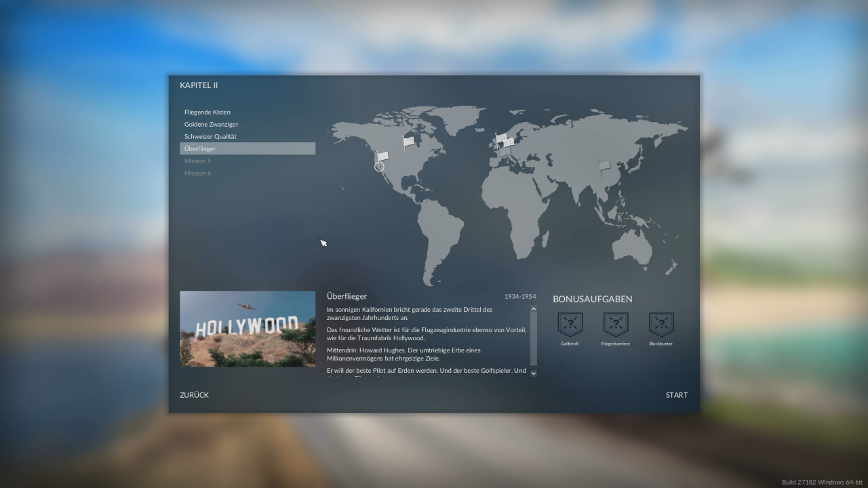Launch the mission with the START button
The image size is (868, 488).
[677, 395]
